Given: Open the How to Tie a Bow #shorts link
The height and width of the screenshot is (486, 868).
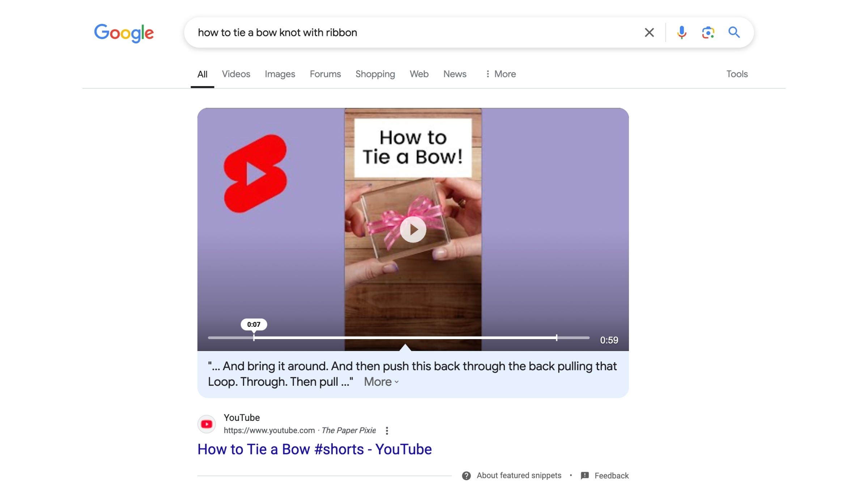Looking at the screenshot, I should tap(315, 449).
